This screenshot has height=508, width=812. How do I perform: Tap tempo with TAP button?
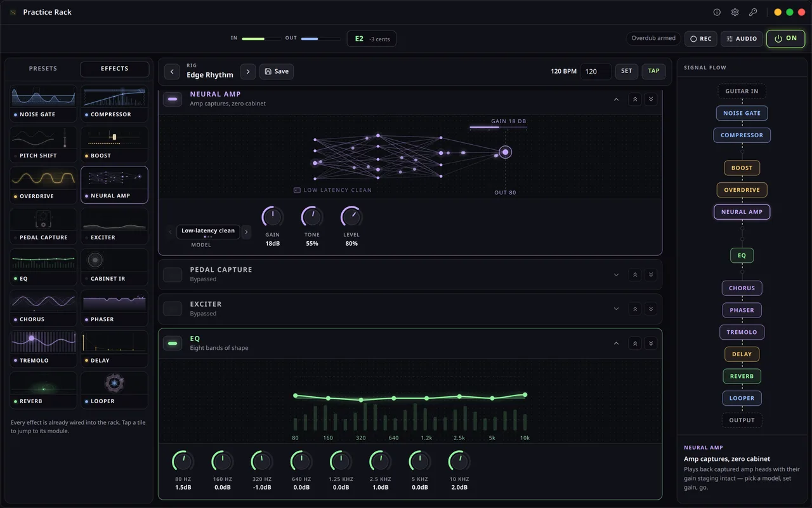(x=653, y=71)
